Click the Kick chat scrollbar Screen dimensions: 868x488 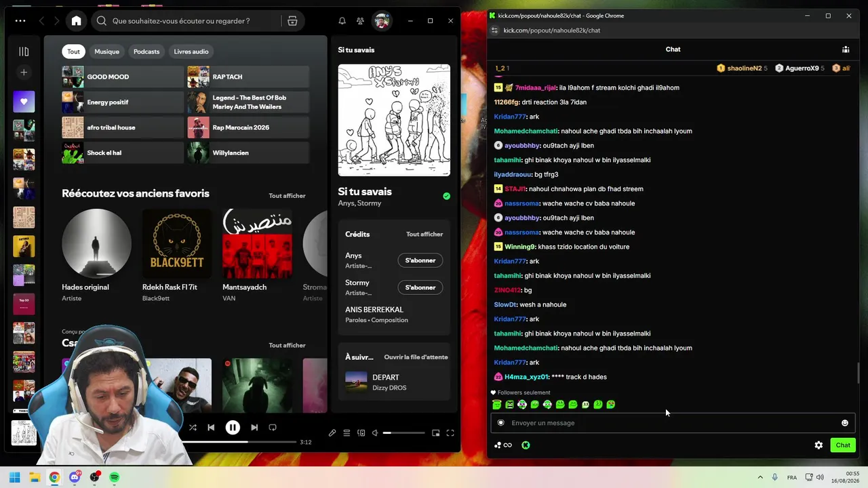859,373
